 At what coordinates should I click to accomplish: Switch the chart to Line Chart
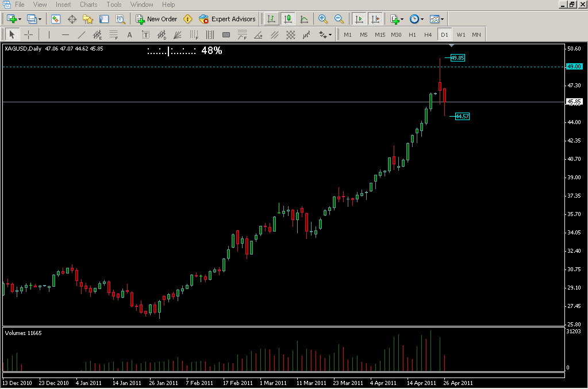point(304,19)
